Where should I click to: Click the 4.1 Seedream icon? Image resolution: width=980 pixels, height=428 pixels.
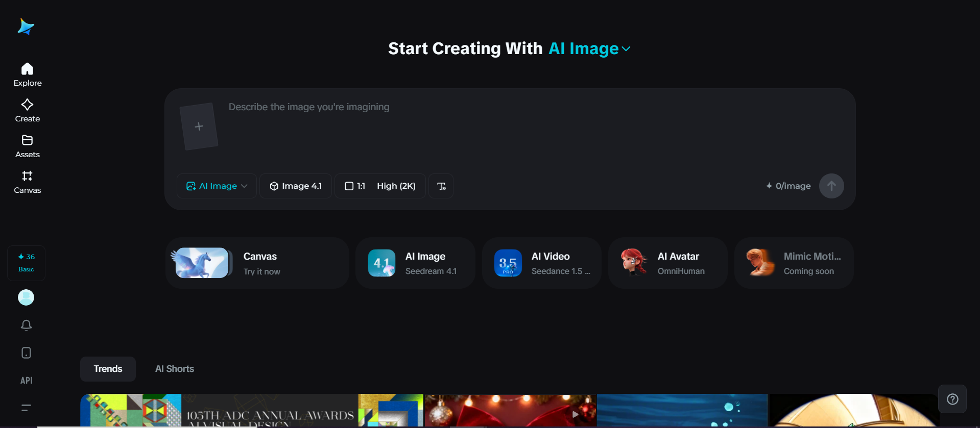pyautogui.click(x=381, y=263)
